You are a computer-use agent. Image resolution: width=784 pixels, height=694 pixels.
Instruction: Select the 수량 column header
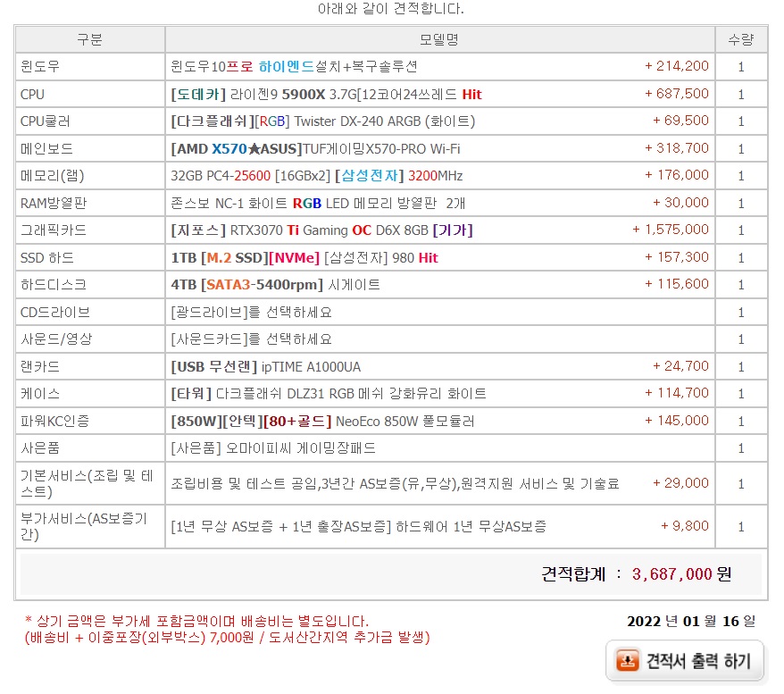741,39
